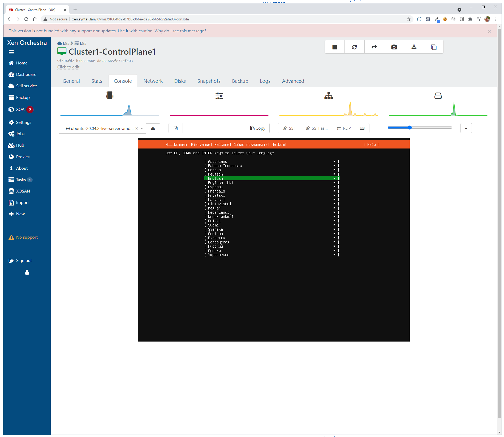
Task: Take a snapshot with the camera icon
Action: coord(394,47)
